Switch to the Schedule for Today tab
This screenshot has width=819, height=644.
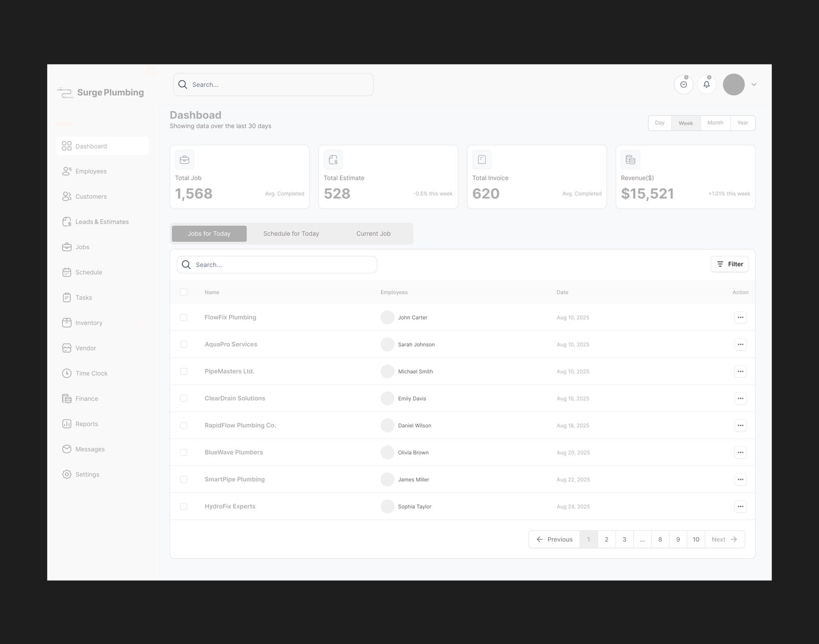pyautogui.click(x=291, y=234)
